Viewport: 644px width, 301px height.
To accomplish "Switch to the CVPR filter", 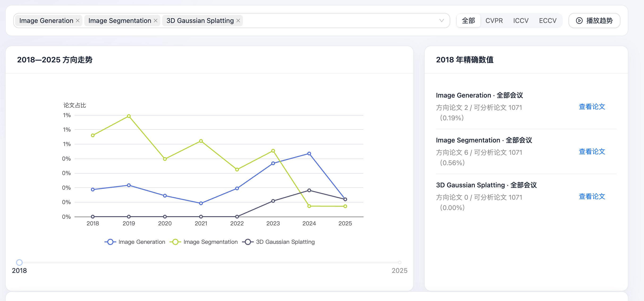I will (x=494, y=21).
